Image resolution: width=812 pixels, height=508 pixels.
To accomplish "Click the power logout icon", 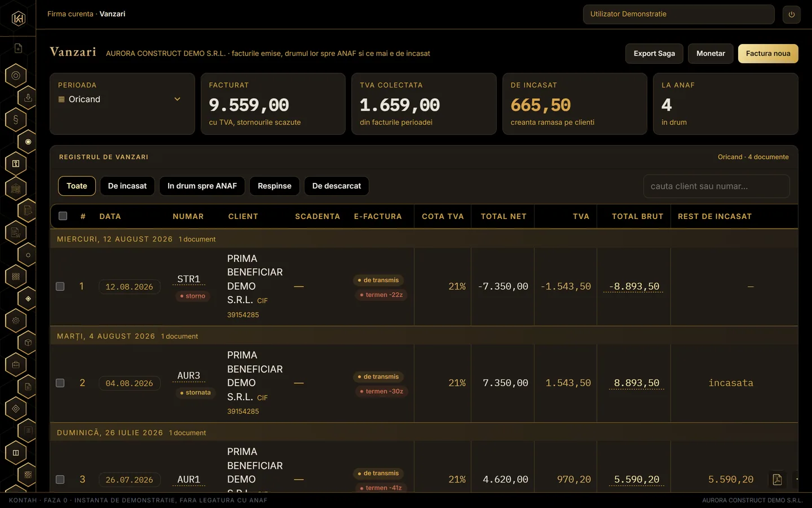I will tap(792, 15).
